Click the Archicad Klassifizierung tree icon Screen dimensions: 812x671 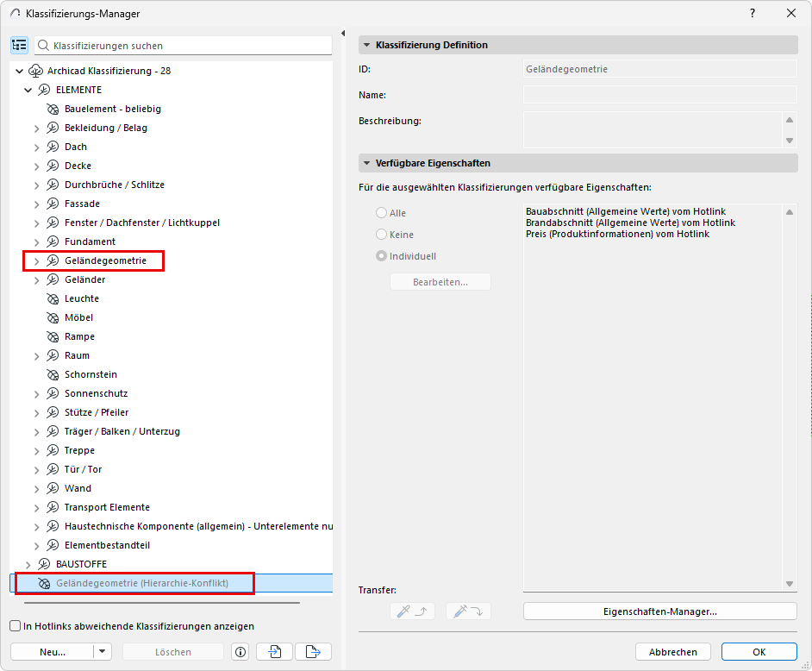point(35,71)
